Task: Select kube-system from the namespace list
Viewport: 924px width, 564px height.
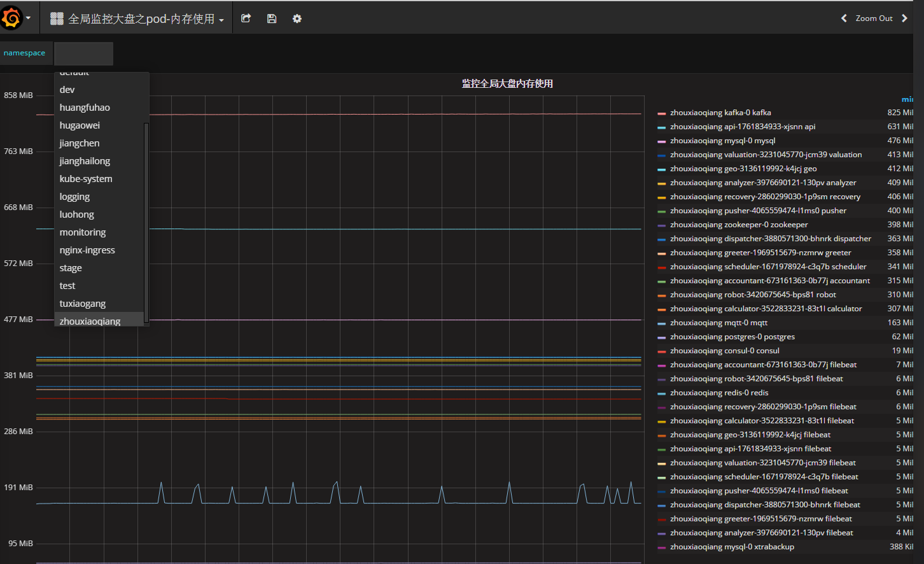Action: point(86,178)
